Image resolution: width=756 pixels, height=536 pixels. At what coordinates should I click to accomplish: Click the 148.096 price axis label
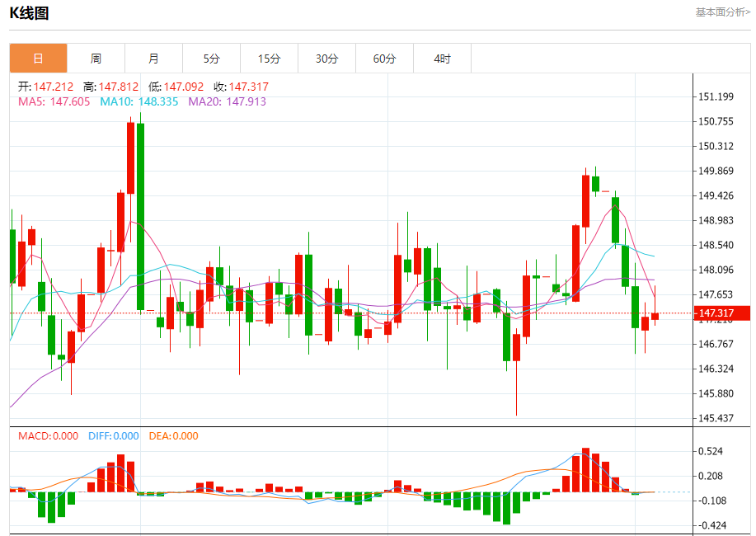716,270
